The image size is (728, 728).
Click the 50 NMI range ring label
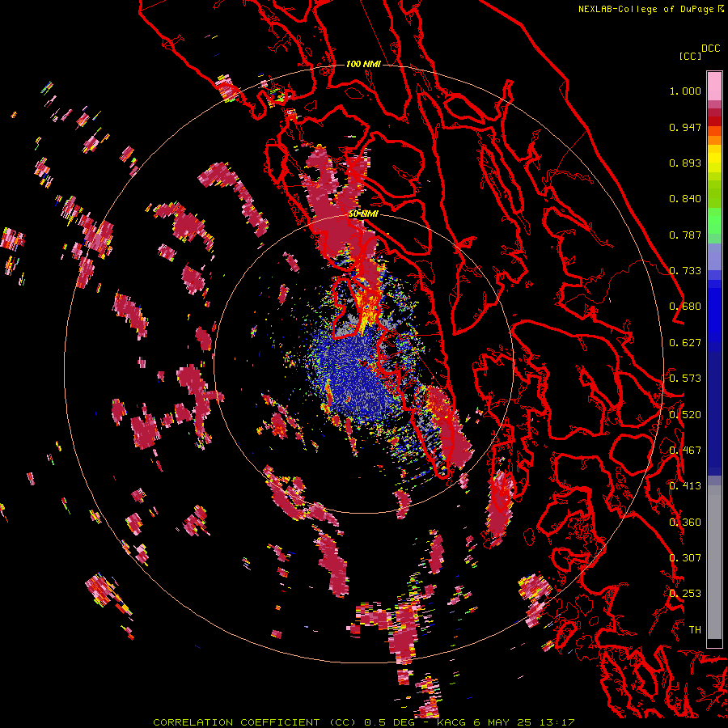363,214
